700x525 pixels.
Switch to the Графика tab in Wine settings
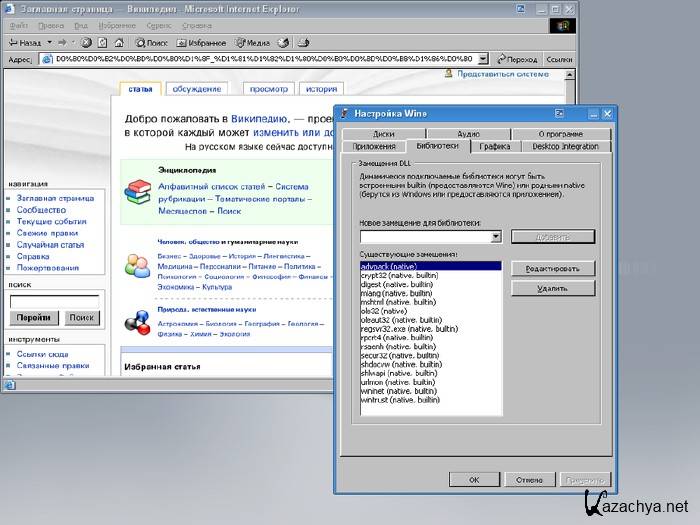tap(495, 146)
